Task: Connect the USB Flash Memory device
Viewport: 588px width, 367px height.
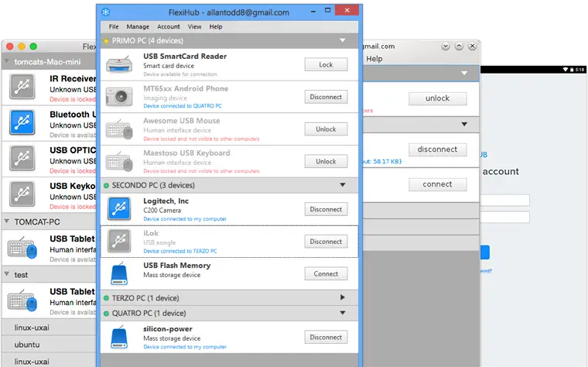Action: (x=326, y=274)
